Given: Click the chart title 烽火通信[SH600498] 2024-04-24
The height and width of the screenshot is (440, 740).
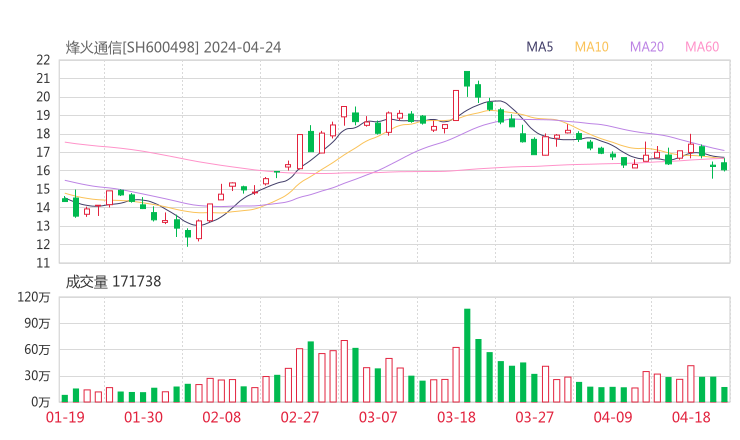Looking at the screenshot, I should pyautogui.click(x=173, y=48).
